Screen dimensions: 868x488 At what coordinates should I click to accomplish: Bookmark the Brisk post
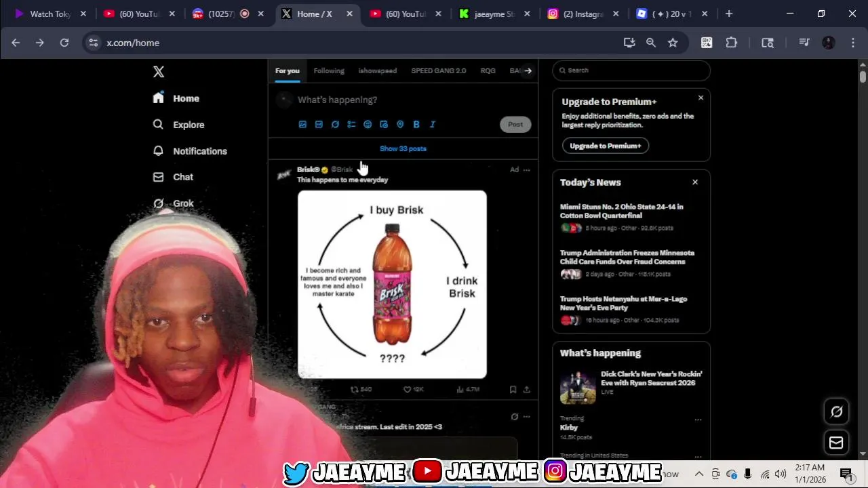(x=513, y=390)
